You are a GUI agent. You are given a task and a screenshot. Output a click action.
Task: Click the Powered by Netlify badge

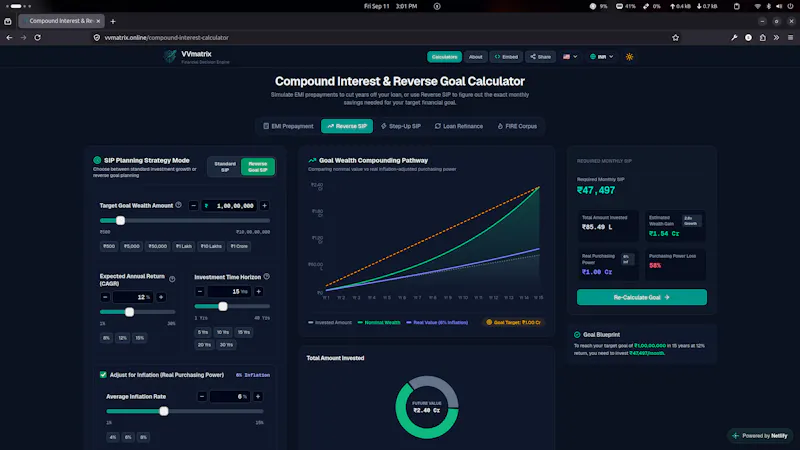coord(760,436)
